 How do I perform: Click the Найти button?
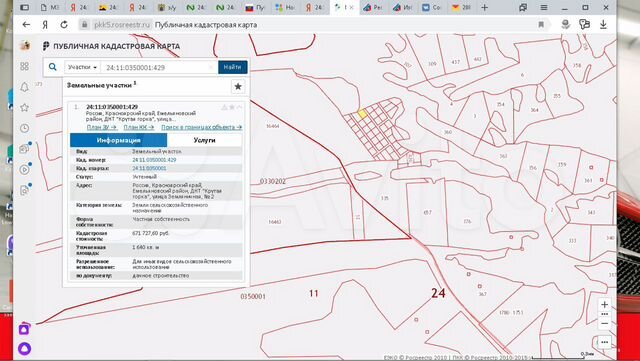[x=233, y=67]
